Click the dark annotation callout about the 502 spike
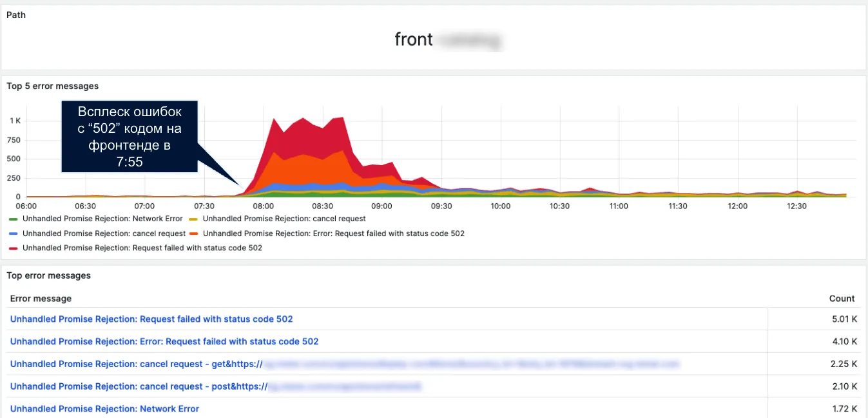868x418 pixels. 129,136
